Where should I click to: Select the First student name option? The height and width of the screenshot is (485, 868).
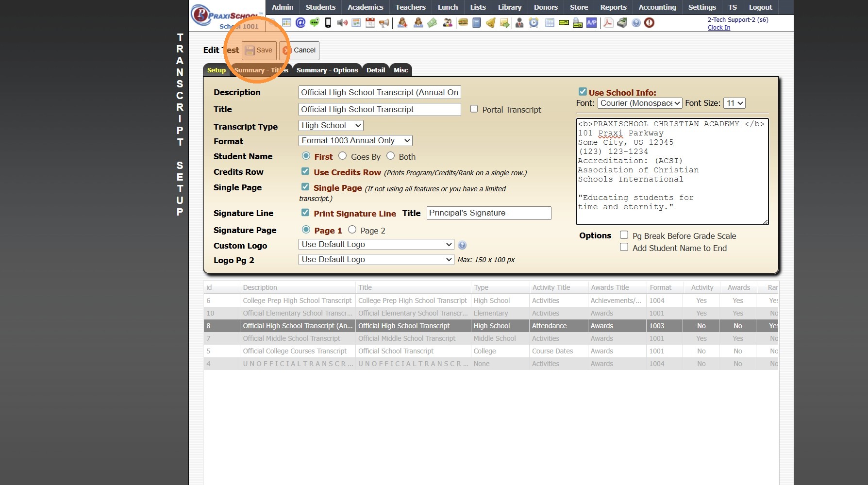click(x=306, y=156)
